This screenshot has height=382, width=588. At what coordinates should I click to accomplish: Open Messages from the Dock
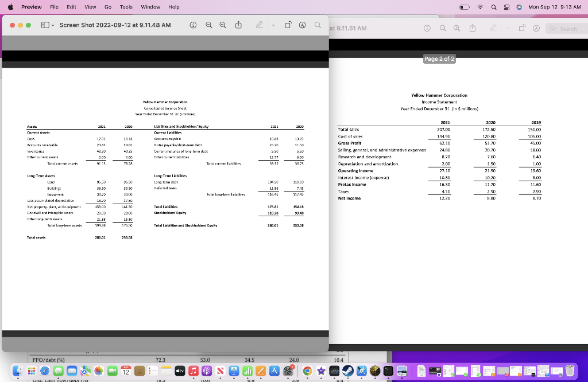[58, 371]
